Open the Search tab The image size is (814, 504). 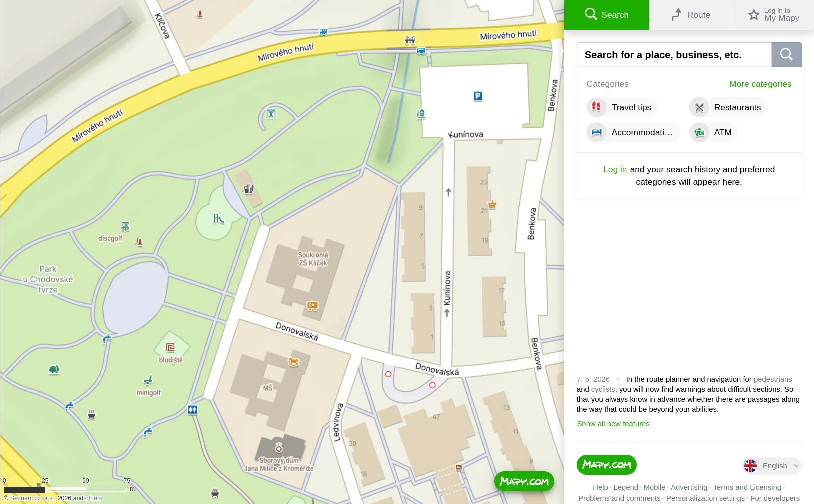606,15
